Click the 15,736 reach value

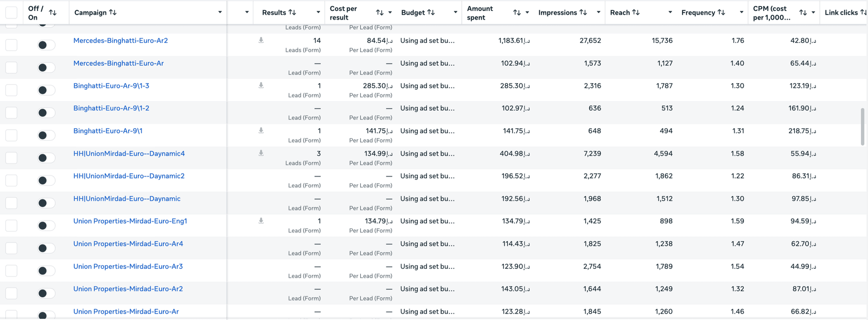[x=662, y=40]
